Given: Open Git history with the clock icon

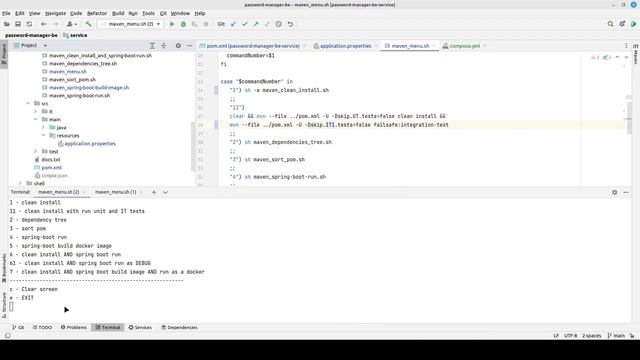Looking at the screenshot, I should pyautogui.click(x=279, y=24).
